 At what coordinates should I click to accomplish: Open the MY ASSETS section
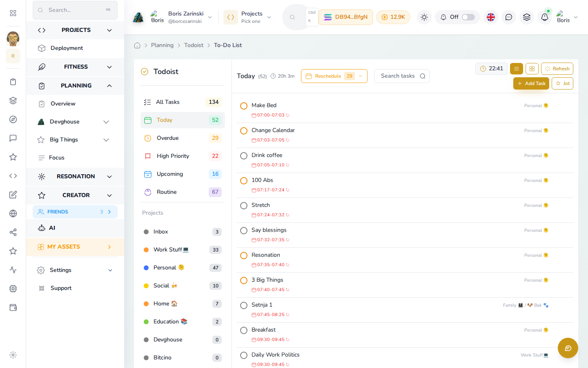point(75,247)
